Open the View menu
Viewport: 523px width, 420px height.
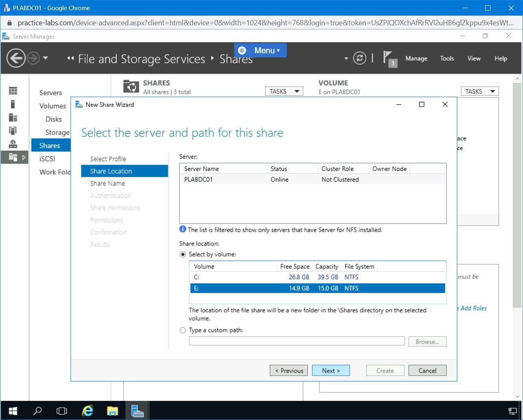pos(474,59)
